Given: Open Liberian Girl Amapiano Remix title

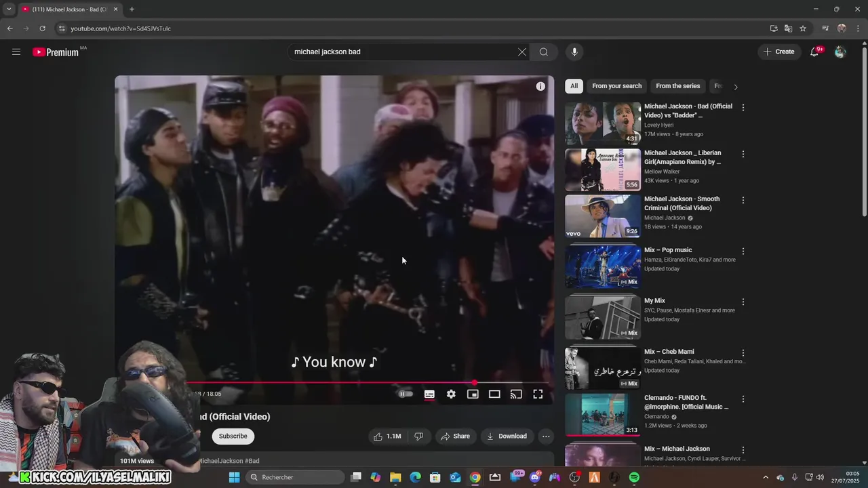Looking at the screenshot, I should coord(683,157).
